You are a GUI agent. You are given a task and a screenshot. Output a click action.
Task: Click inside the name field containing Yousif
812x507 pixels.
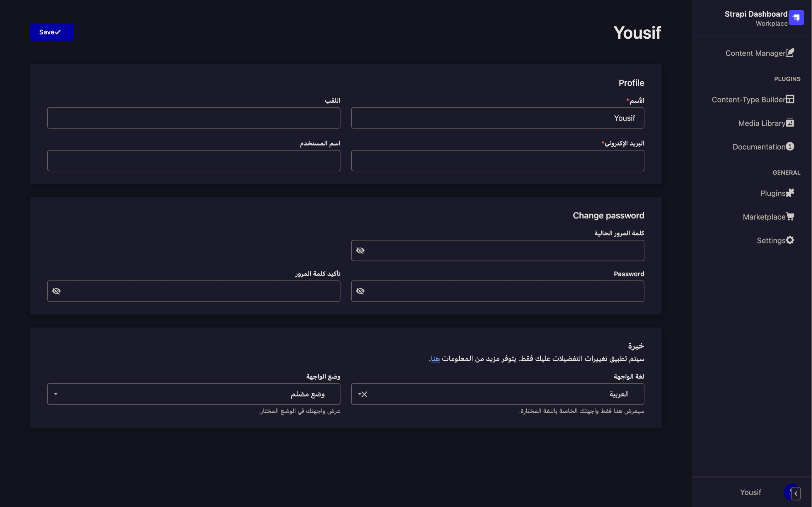(x=497, y=118)
